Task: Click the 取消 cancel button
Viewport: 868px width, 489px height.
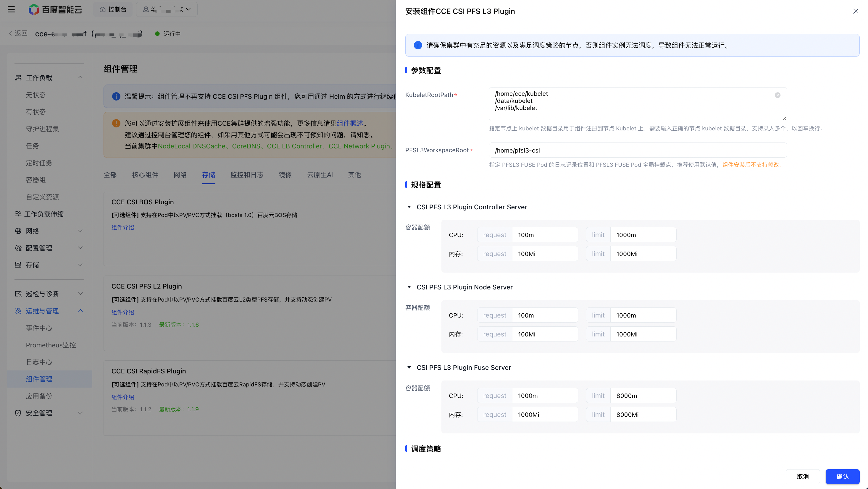Action: (x=803, y=477)
